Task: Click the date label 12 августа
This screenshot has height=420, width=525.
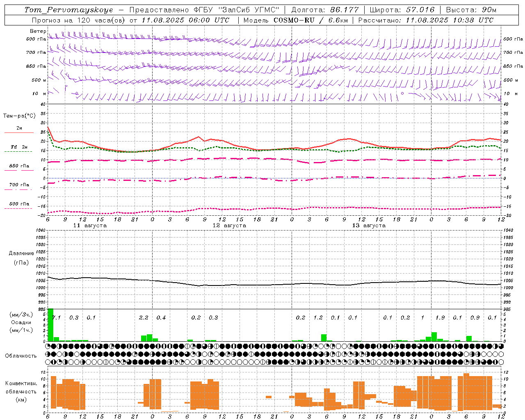Action: 229,226
